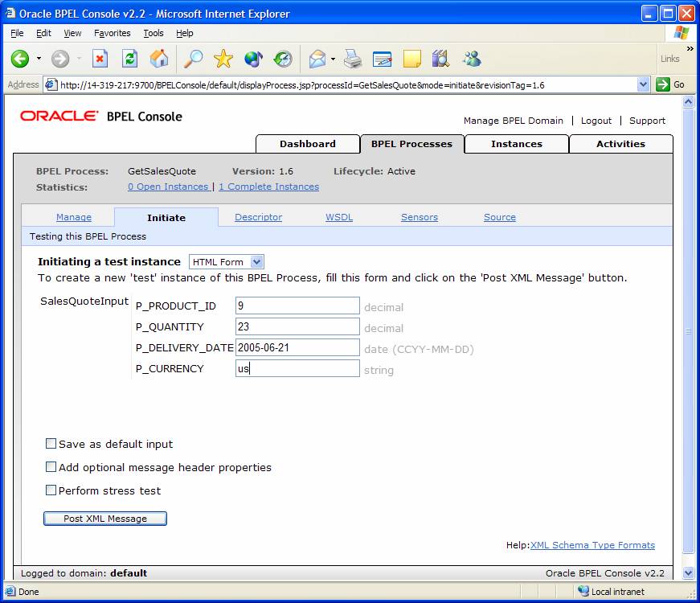Open the Mail envelope icon
This screenshot has width=700, height=603.
[317, 59]
